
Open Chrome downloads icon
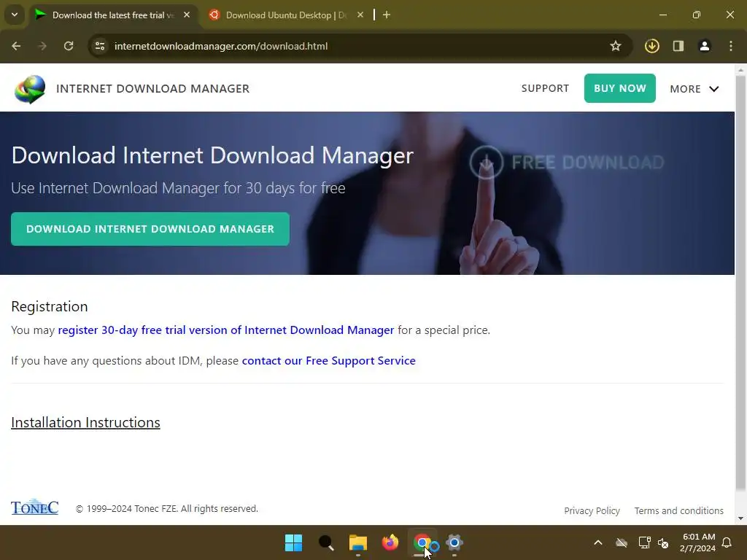(x=651, y=46)
